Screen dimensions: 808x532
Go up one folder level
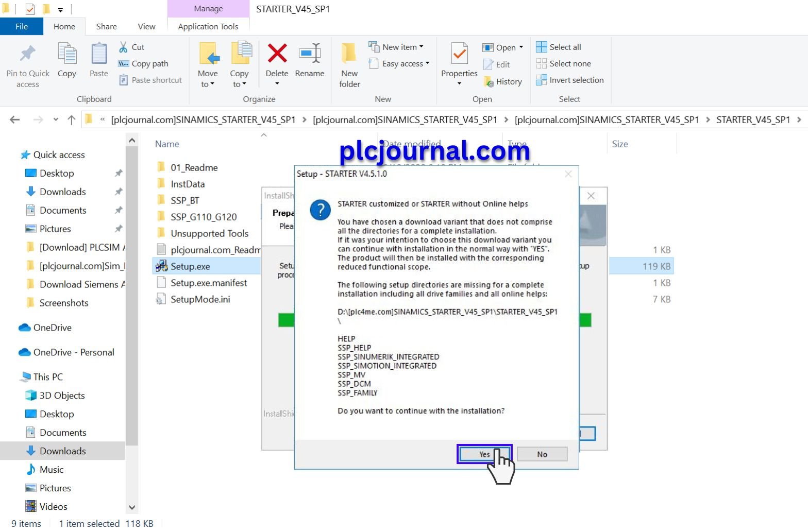tap(72, 119)
